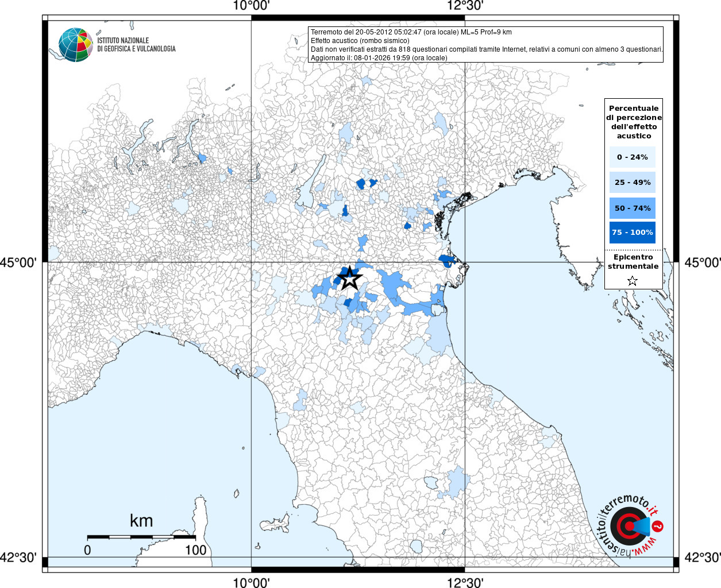
Task: Click the top 10°00' longitude label
Action: (x=251, y=6)
